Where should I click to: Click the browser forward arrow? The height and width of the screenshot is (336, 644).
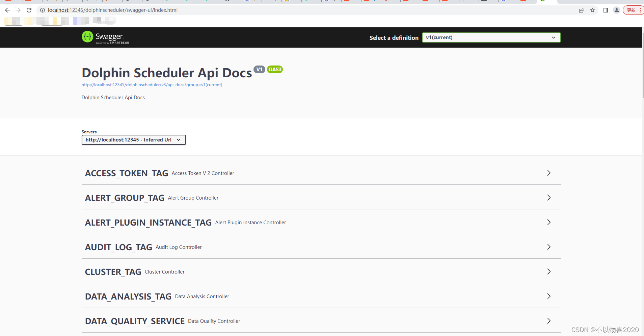pos(18,10)
